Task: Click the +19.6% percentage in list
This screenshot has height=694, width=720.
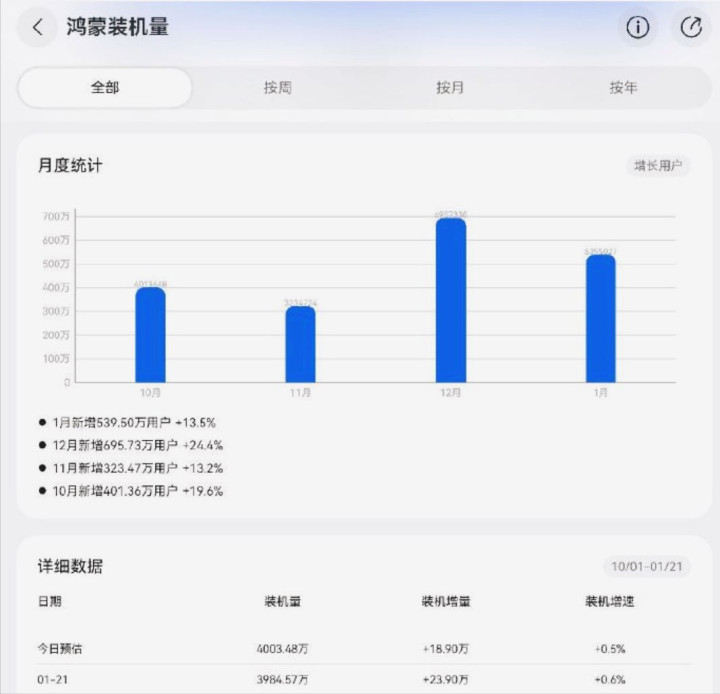Action: (202, 491)
